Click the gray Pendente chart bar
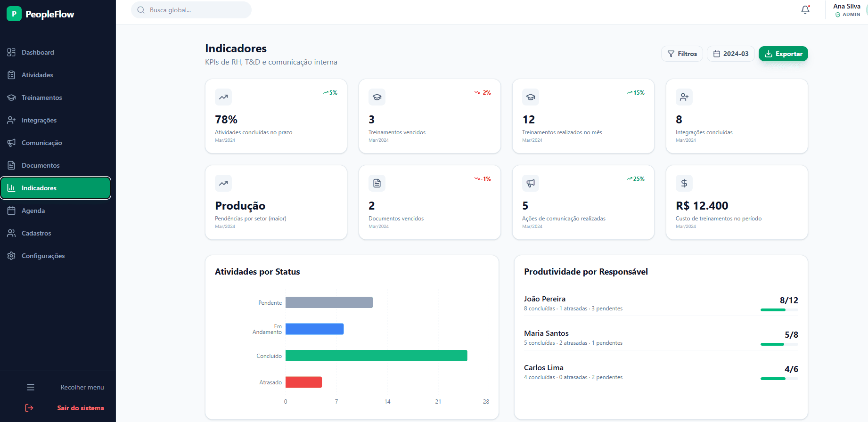Viewport: 868px width, 422px height. [x=329, y=302]
